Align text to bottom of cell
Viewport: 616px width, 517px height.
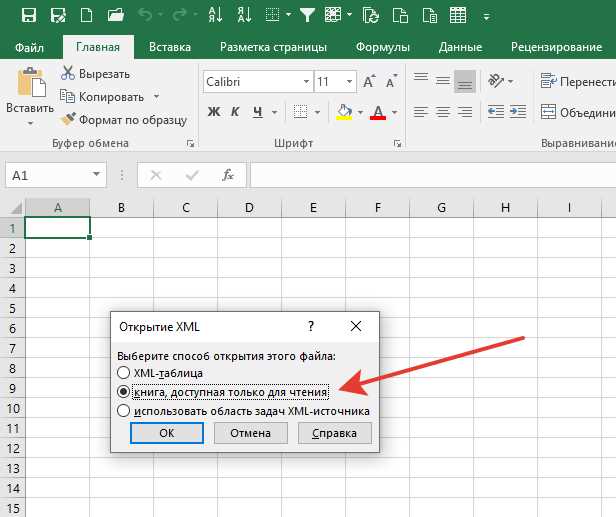465,81
